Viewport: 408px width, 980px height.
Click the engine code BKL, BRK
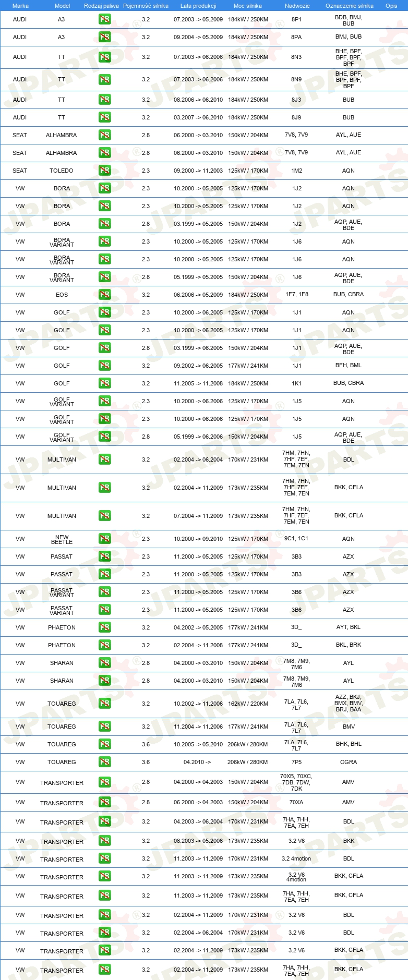point(349,645)
